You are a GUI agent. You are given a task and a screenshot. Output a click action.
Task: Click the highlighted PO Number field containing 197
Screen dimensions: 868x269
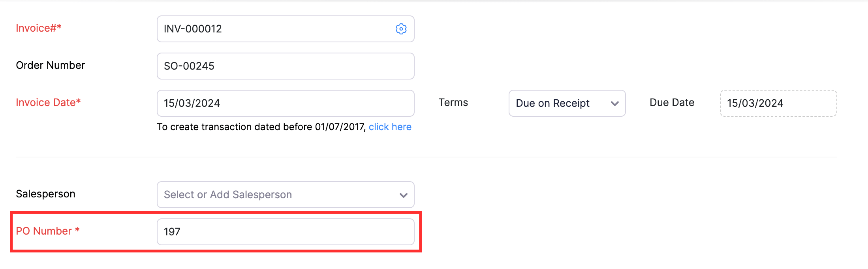[x=285, y=232]
